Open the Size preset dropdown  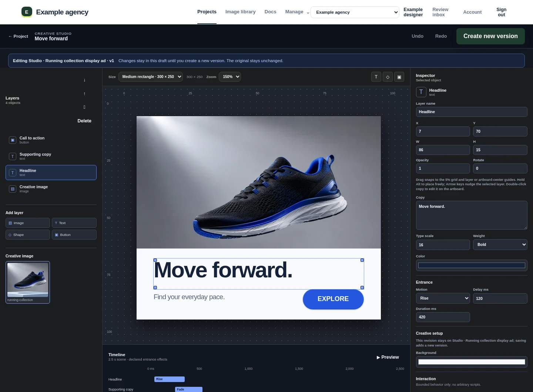(151, 77)
